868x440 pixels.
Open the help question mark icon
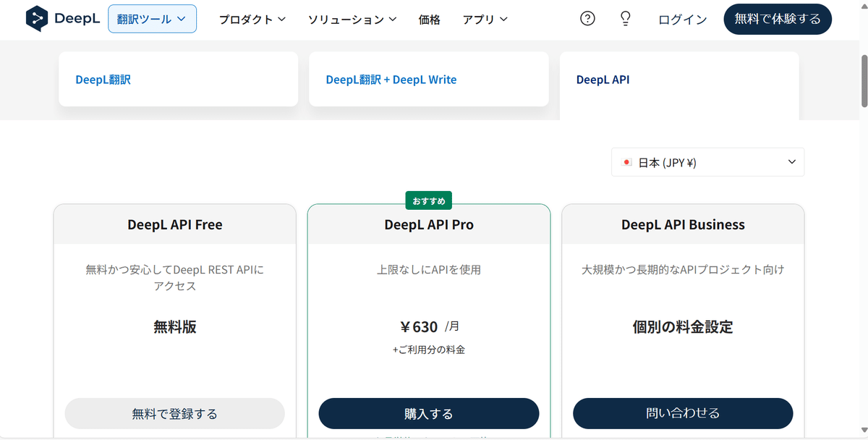click(x=587, y=19)
